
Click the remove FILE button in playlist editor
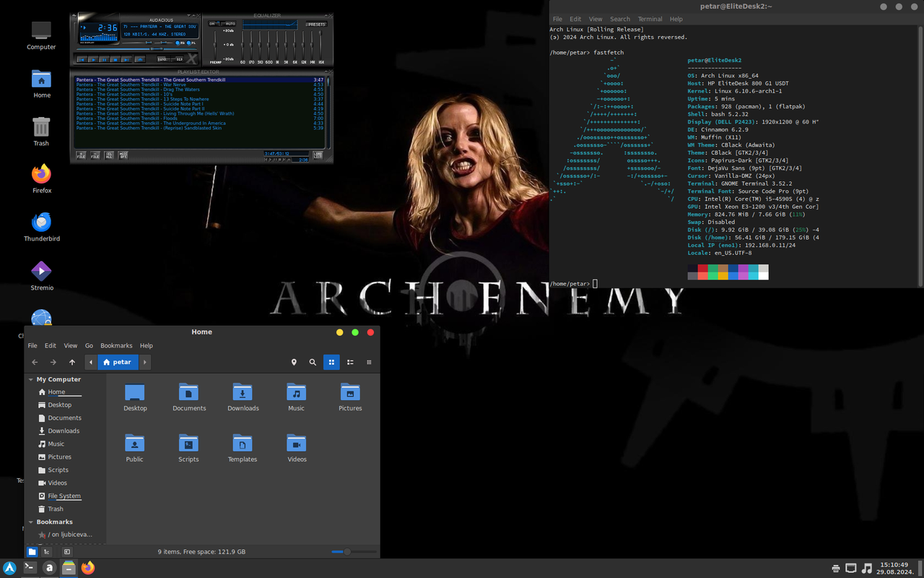pos(95,155)
